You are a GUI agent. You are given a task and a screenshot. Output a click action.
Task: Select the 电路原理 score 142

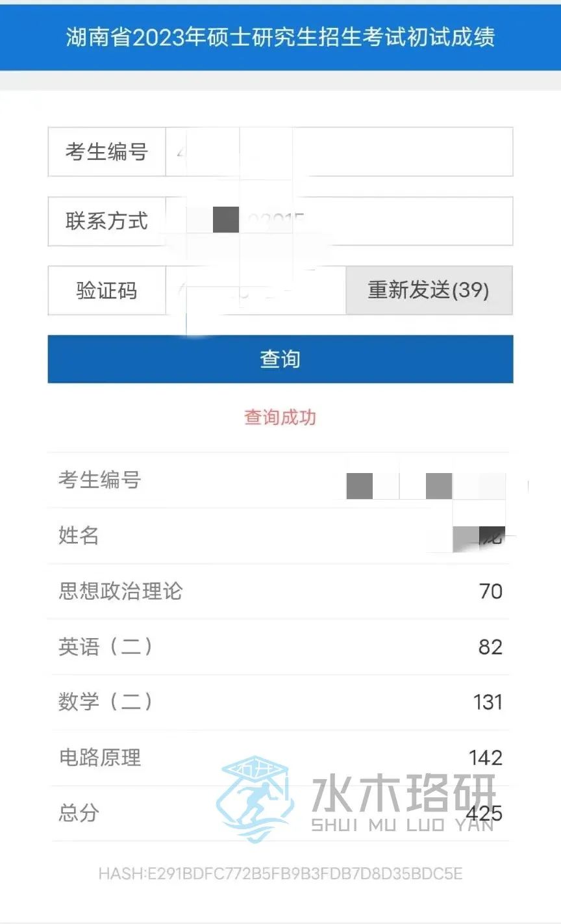click(486, 758)
